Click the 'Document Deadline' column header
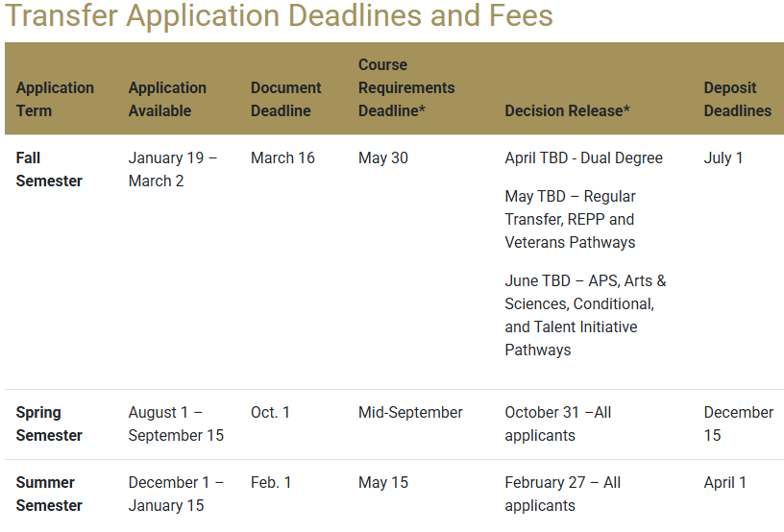784x532 pixels. 281,99
